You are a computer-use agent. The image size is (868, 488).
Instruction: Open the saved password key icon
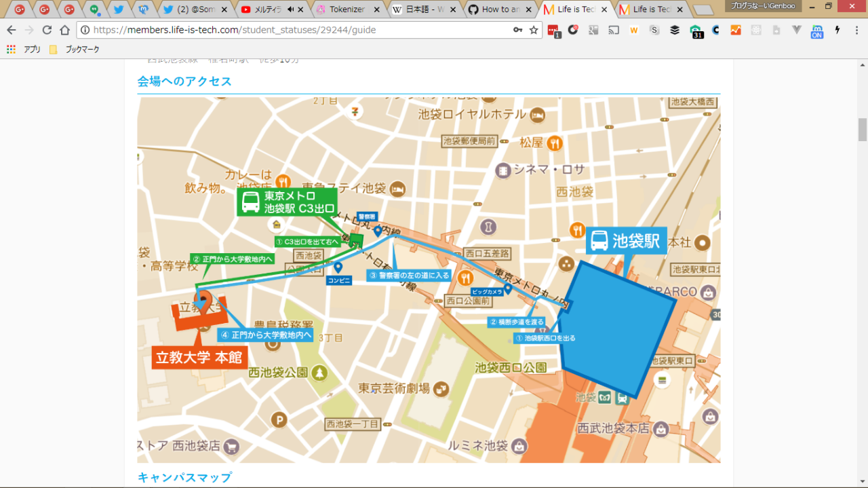(x=517, y=30)
